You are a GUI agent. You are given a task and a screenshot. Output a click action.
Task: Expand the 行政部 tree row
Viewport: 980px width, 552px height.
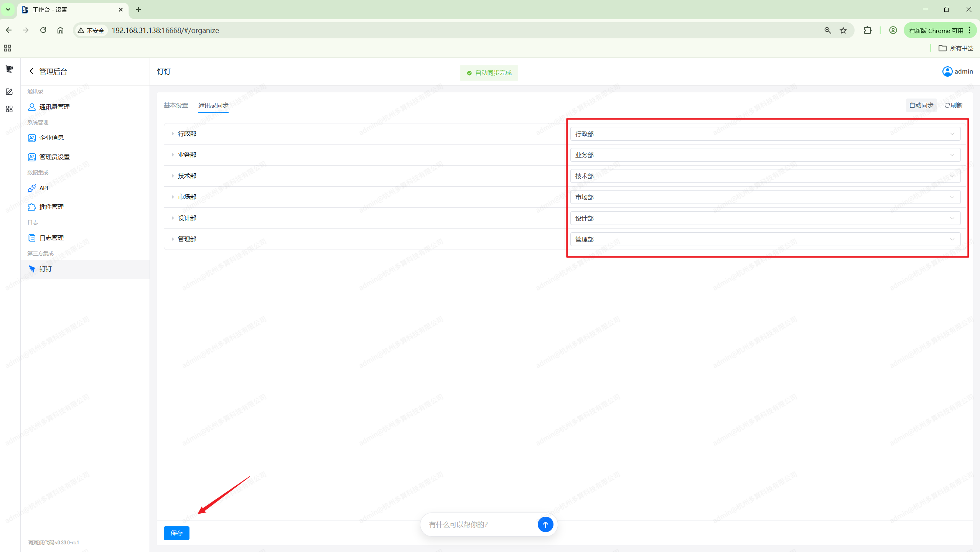click(x=173, y=134)
